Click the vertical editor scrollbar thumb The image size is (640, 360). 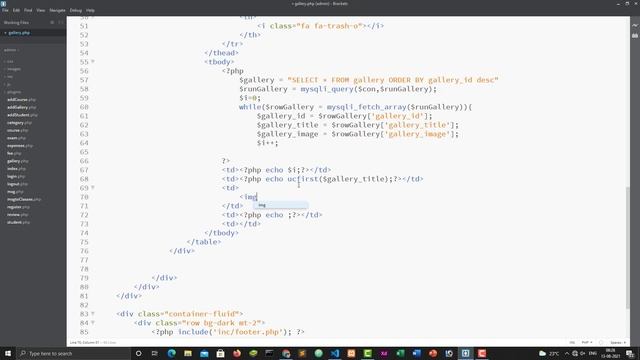[628, 248]
